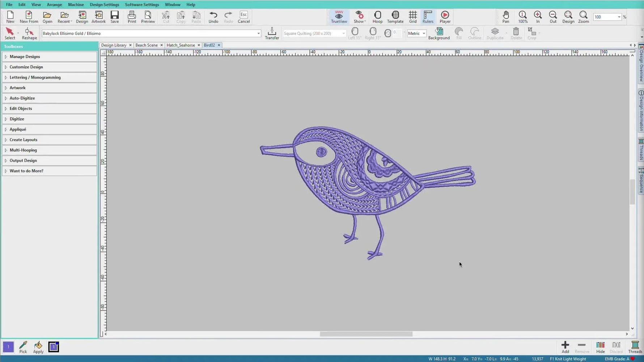
Task: Switch to the Hatch_Seahorse tab
Action: 181,45
